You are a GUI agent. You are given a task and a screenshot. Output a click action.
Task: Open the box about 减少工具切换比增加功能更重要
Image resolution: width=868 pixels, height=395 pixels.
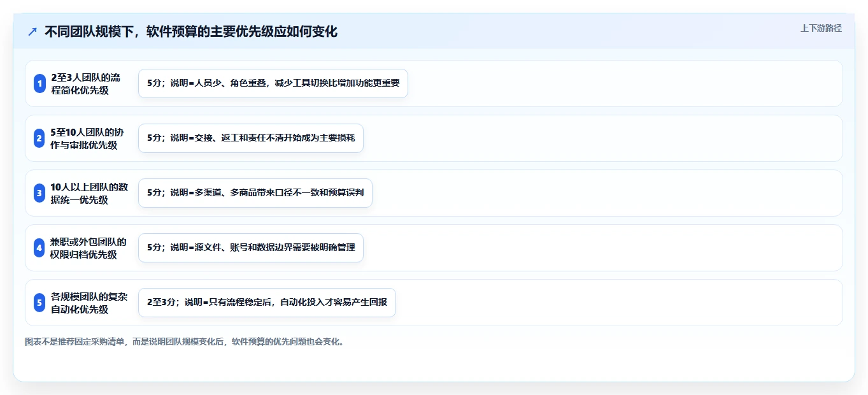[273, 83]
